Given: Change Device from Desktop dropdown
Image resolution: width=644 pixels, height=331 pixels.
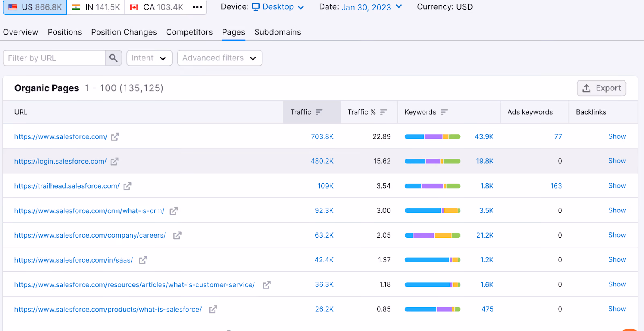Looking at the screenshot, I should [278, 7].
